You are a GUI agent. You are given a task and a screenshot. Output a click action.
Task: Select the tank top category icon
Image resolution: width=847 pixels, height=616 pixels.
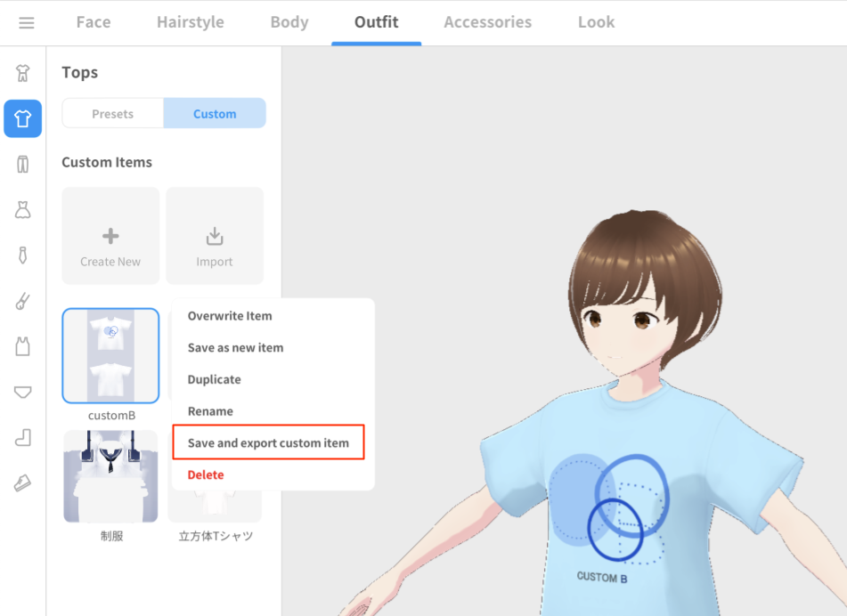click(x=22, y=346)
